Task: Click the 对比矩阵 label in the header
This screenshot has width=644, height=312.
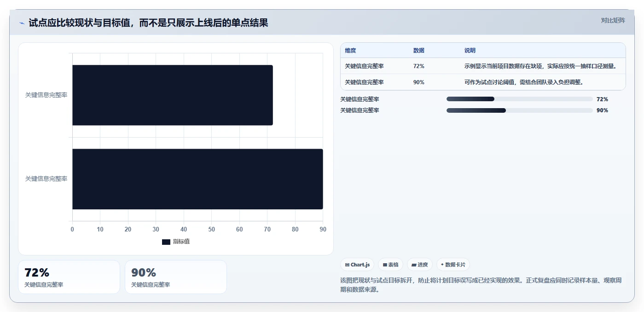Action: pos(613,20)
